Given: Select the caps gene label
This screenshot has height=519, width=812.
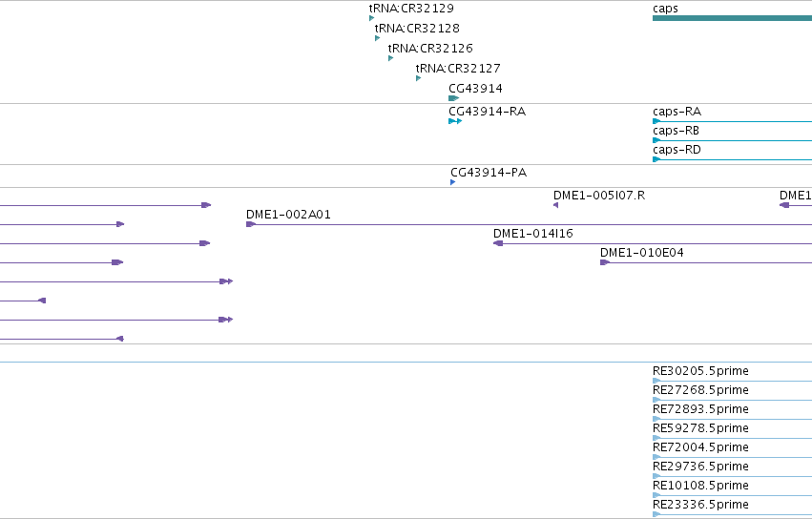Looking at the screenshot, I should tap(665, 9).
